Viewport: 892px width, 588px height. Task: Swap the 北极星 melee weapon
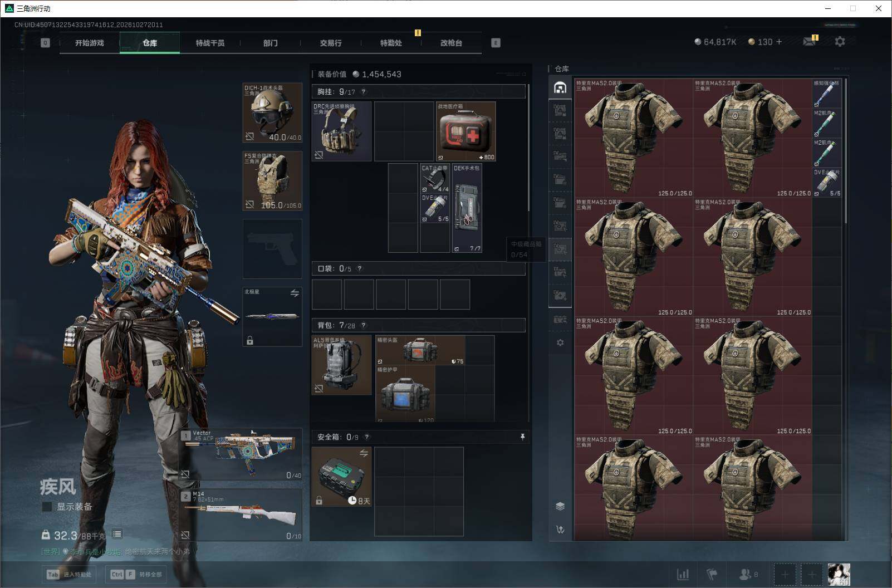click(295, 293)
